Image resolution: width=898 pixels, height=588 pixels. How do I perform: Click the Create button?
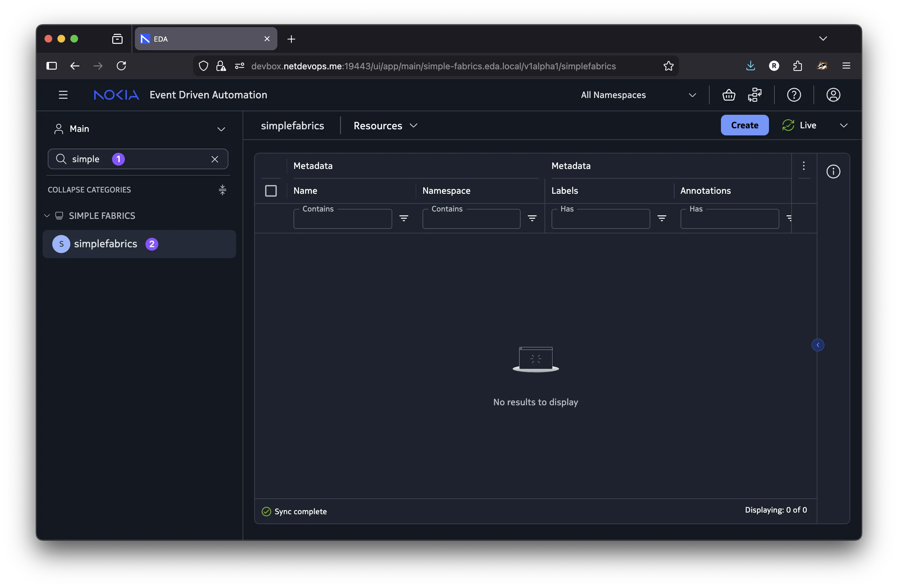coord(744,125)
